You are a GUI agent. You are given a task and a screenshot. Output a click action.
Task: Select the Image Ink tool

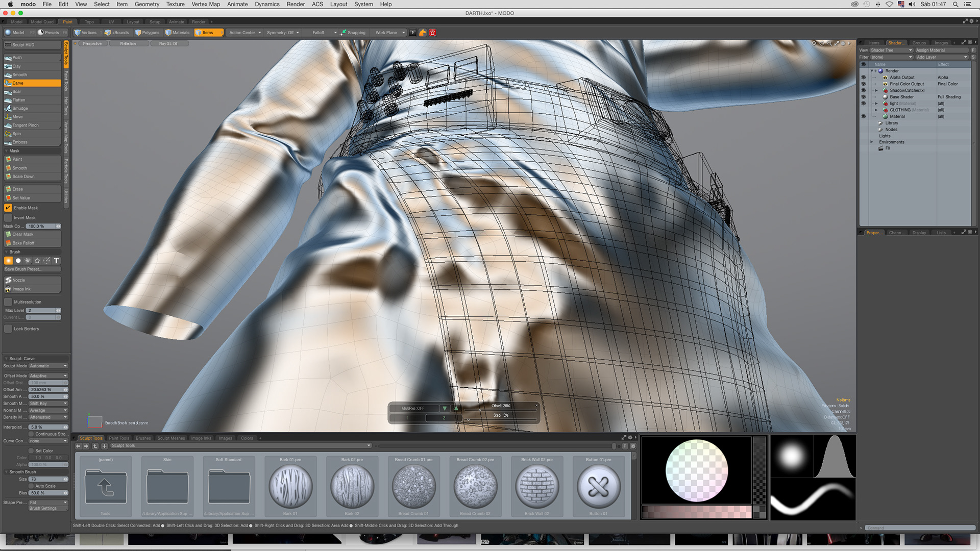[33, 289]
